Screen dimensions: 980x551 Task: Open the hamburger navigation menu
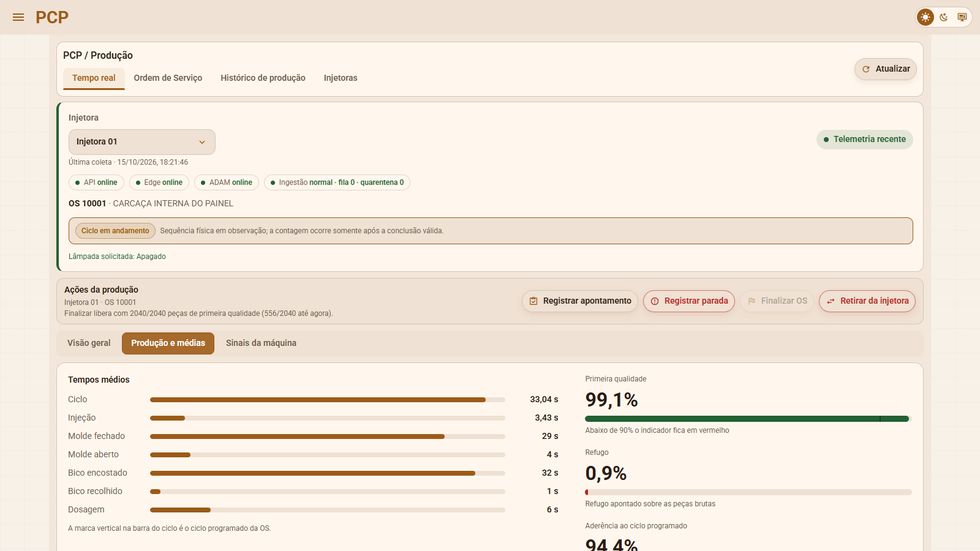[x=18, y=17]
